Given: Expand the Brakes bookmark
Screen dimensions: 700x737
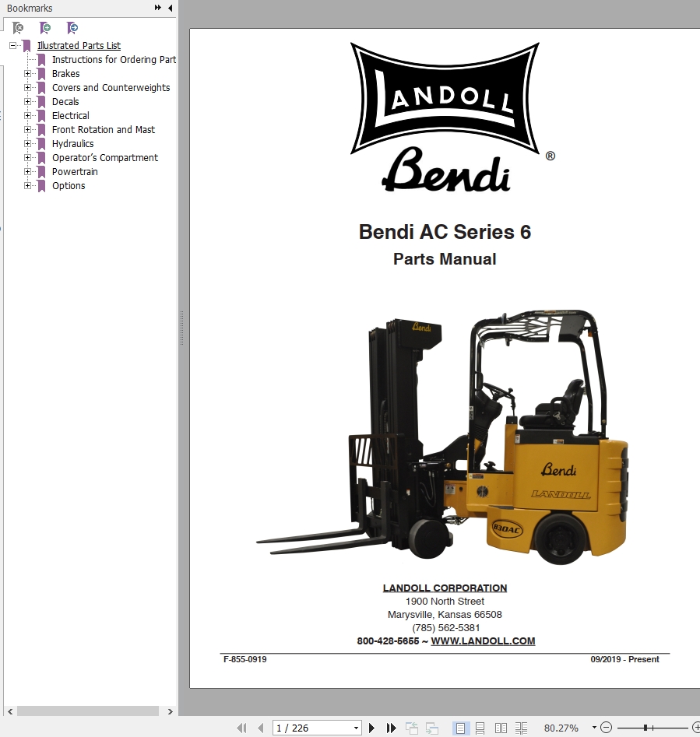Looking at the screenshot, I should [x=27, y=74].
